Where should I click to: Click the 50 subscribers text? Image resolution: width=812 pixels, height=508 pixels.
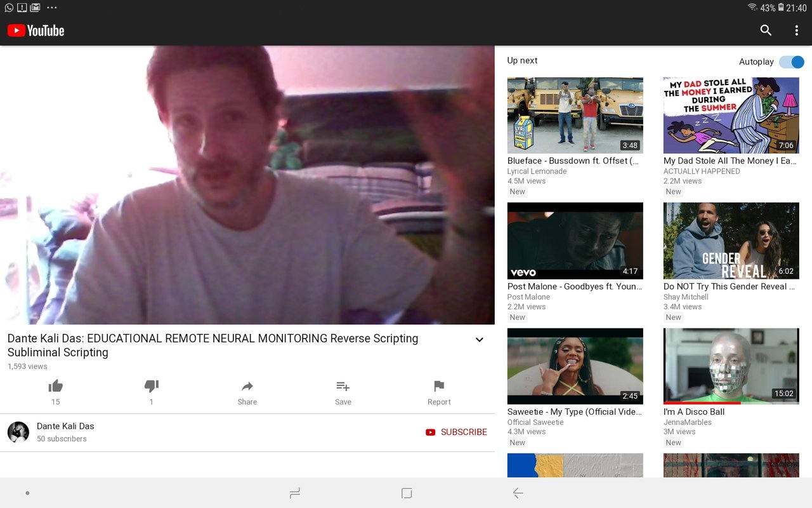point(62,439)
